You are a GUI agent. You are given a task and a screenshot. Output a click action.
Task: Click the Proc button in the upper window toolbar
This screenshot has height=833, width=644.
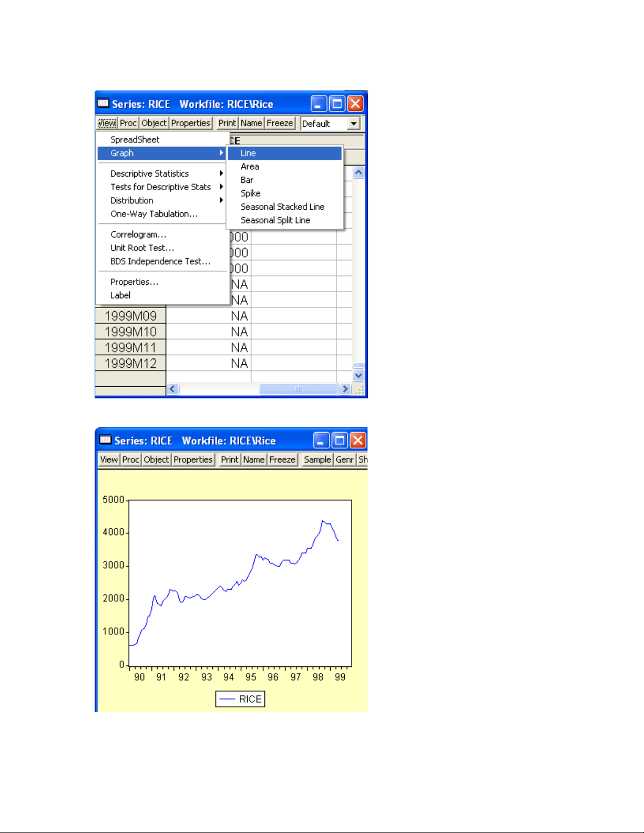(128, 123)
